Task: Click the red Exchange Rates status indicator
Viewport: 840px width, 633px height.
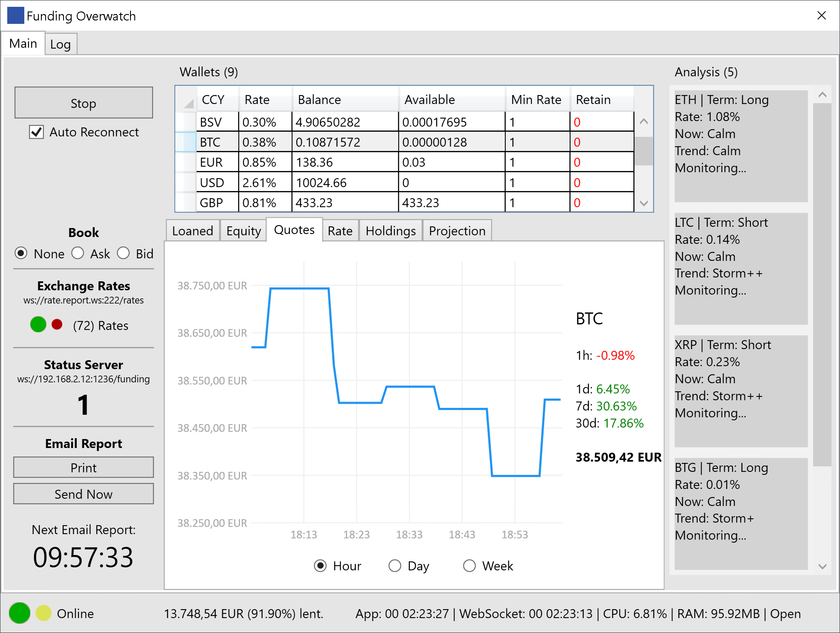Action: click(x=57, y=324)
